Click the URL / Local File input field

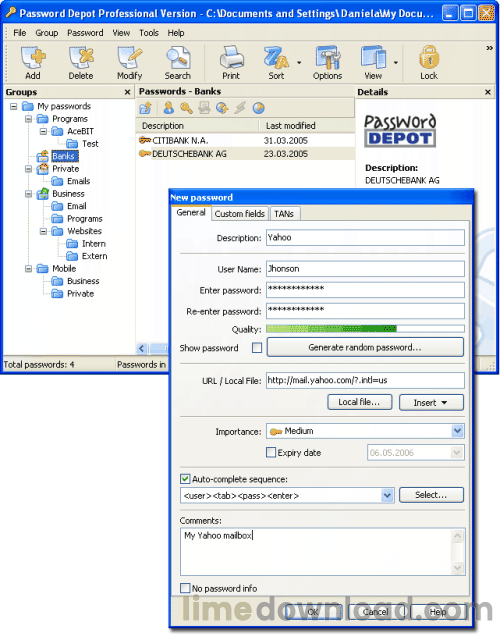pos(365,380)
